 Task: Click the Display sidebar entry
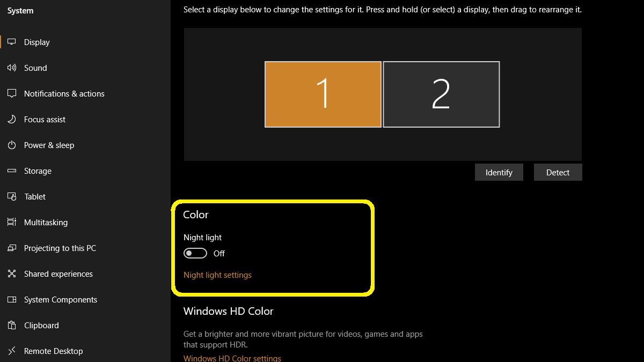[36, 42]
